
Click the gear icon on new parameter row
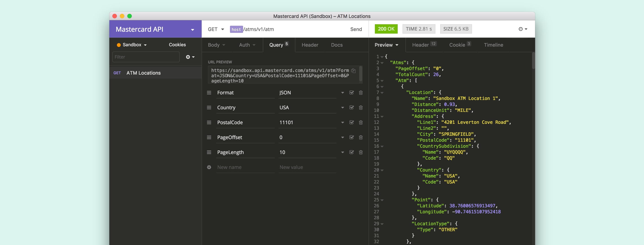click(209, 167)
